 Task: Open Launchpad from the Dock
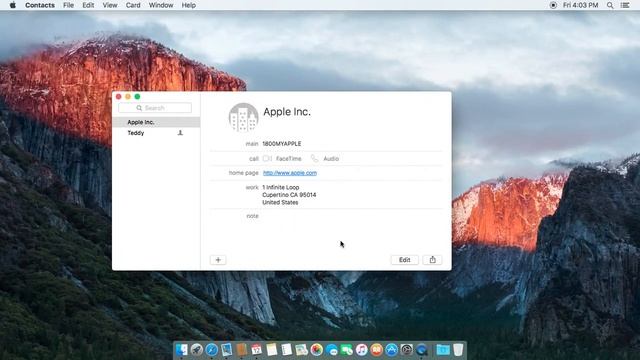point(197,350)
